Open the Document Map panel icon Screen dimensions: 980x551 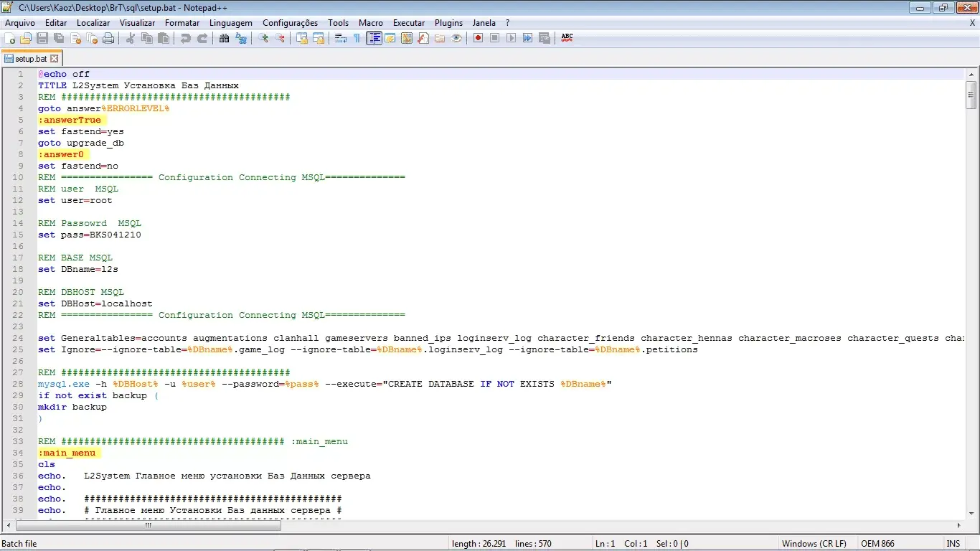407,38
